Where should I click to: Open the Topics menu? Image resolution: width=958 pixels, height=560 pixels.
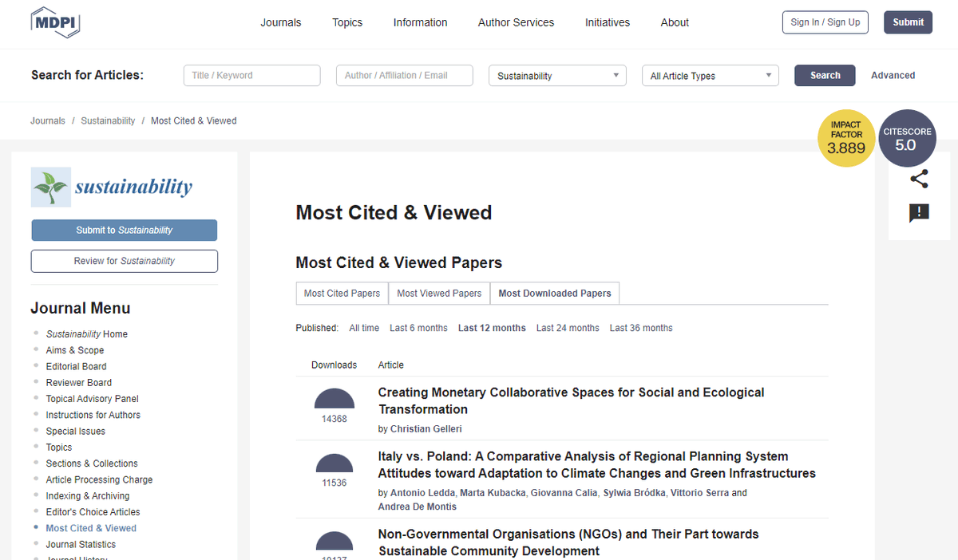pyautogui.click(x=347, y=22)
